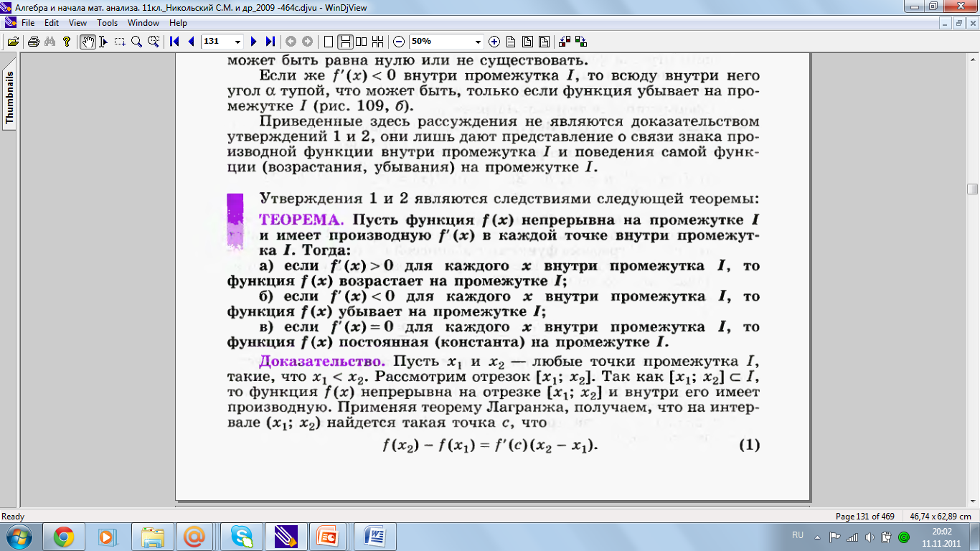Click the Zoom Out minus icon
Viewport: 980px width, 551px height.
tap(399, 42)
